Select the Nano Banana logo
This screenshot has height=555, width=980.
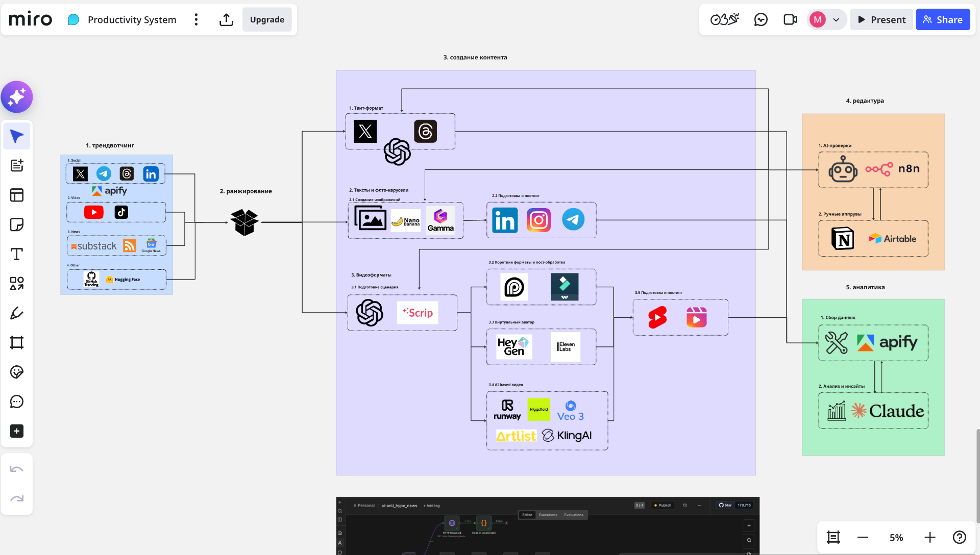point(406,221)
